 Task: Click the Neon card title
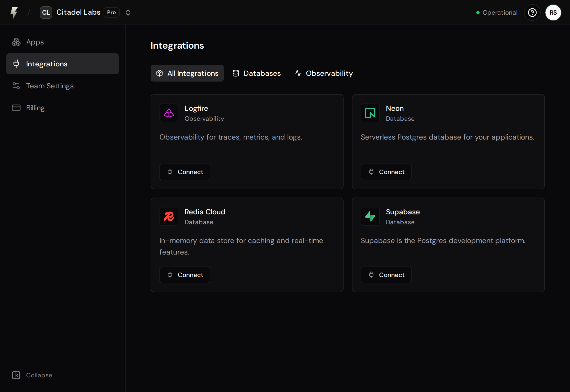[395, 108]
